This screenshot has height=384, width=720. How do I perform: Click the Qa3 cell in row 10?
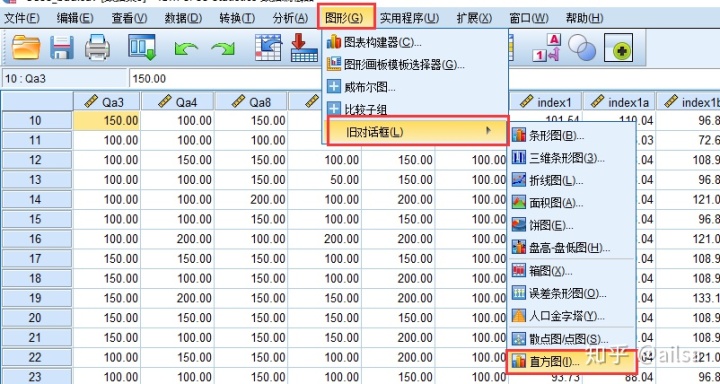pos(107,121)
